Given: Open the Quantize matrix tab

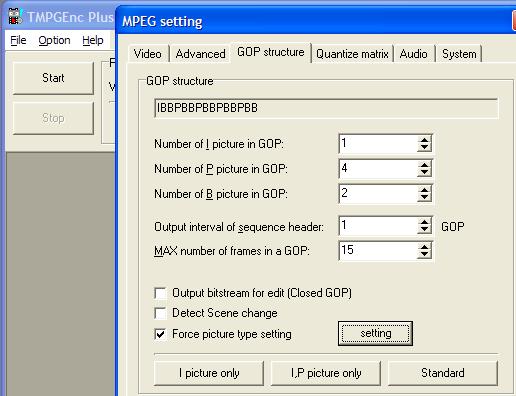Looking at the screenshot, I should click(x=352, y=54).
